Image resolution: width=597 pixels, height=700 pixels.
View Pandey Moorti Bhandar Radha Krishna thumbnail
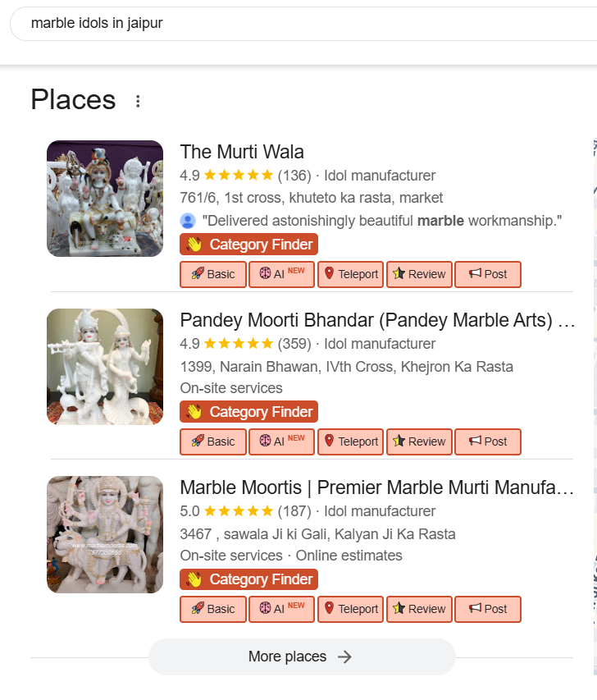point(105,366)
